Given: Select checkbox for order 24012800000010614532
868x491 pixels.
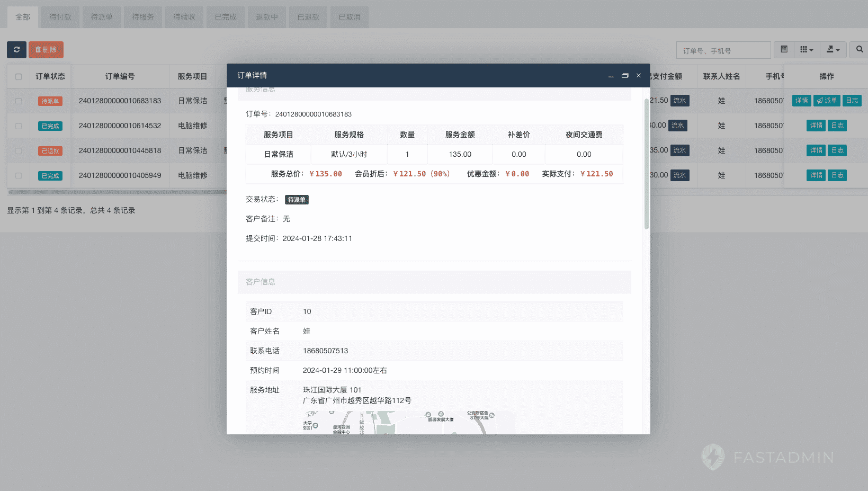Looking at the screenshot, I should tap(19, 126).
